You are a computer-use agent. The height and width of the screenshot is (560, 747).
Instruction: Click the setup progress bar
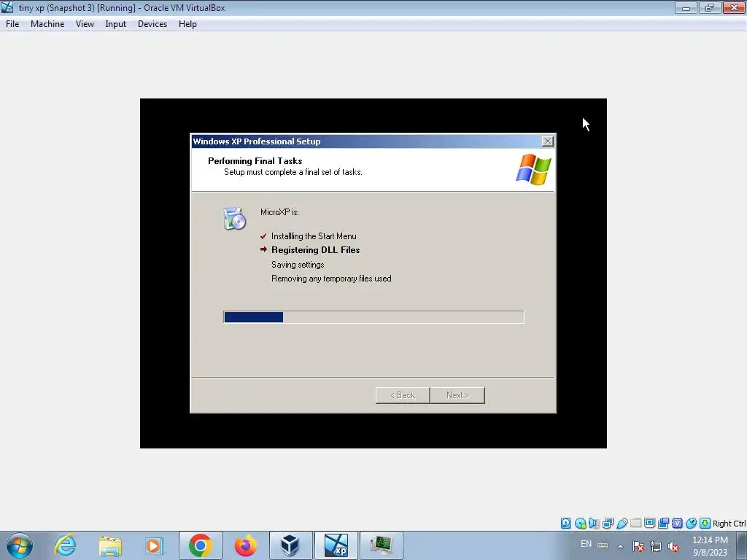tap(373, 317)
